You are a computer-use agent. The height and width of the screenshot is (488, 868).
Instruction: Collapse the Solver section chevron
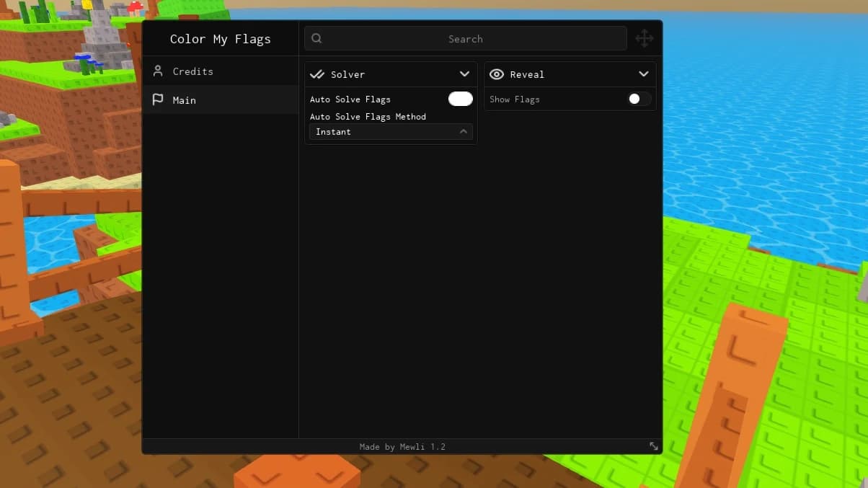[x=464, y=74]
